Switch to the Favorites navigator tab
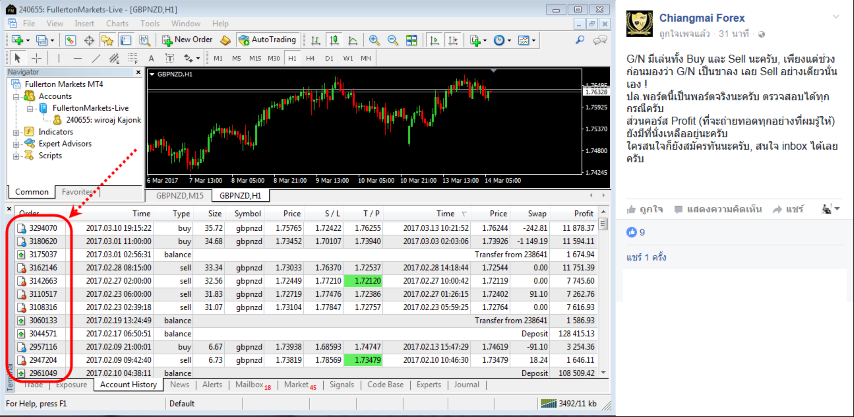The height and width of the screenshot is (417, 854). 76,192
